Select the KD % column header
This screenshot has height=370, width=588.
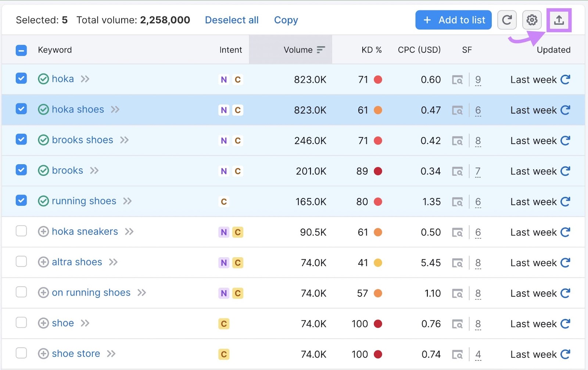pos(372,50)
